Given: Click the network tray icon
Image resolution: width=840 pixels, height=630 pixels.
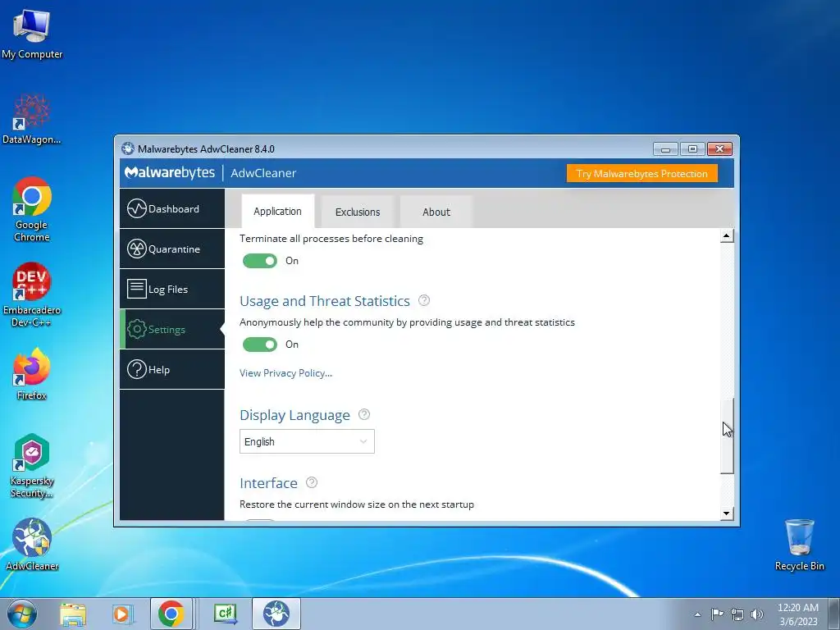Looking at the screenshot, I should 737,614.
